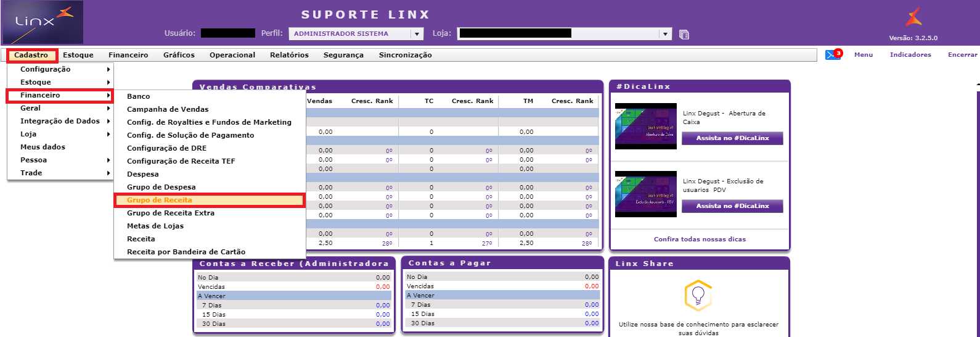
Task: Choose Grupo de Despesa
Action: pos(210,187)
